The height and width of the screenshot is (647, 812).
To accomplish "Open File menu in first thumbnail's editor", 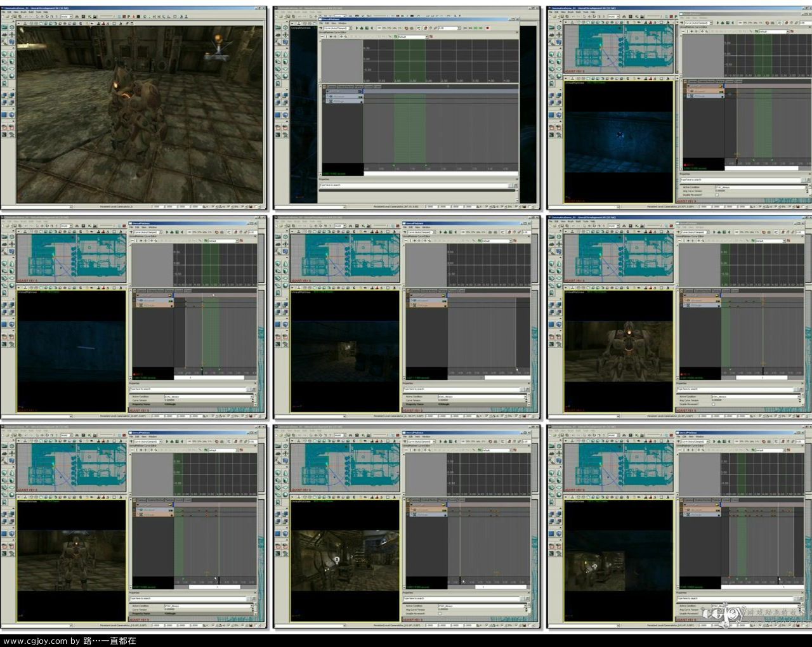I will pos(3,12).
